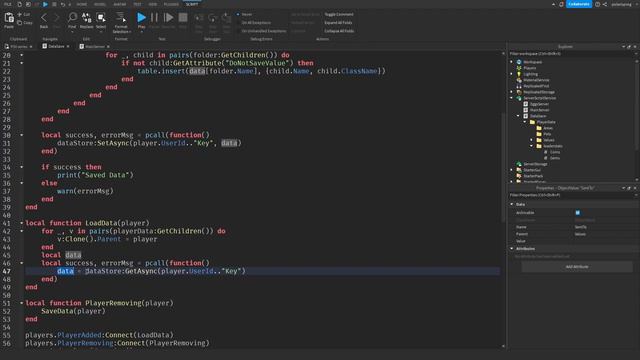Navigate Back with the left arrow icon
This screenshot has height=360, width=640.
tap(44, 18)
